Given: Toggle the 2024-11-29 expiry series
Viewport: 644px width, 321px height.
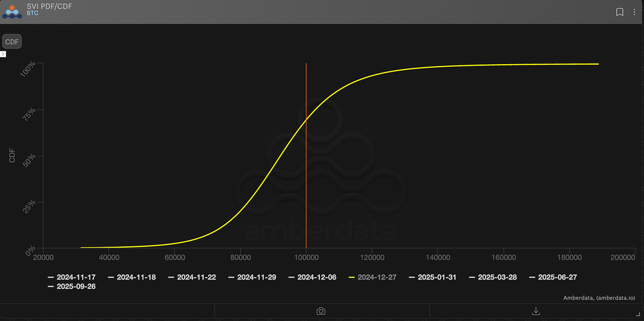Looking at the screenshot, I should 252,277.
